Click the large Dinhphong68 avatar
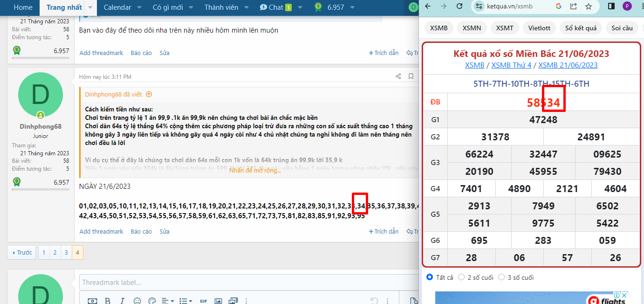This screenshot has height=304, width=644. [41, 95]
